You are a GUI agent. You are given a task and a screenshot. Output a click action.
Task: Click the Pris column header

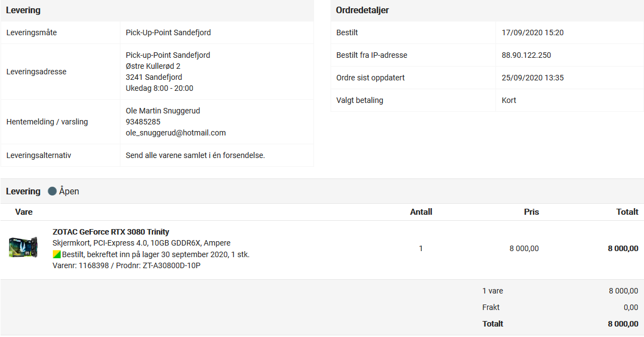[531, 212]
